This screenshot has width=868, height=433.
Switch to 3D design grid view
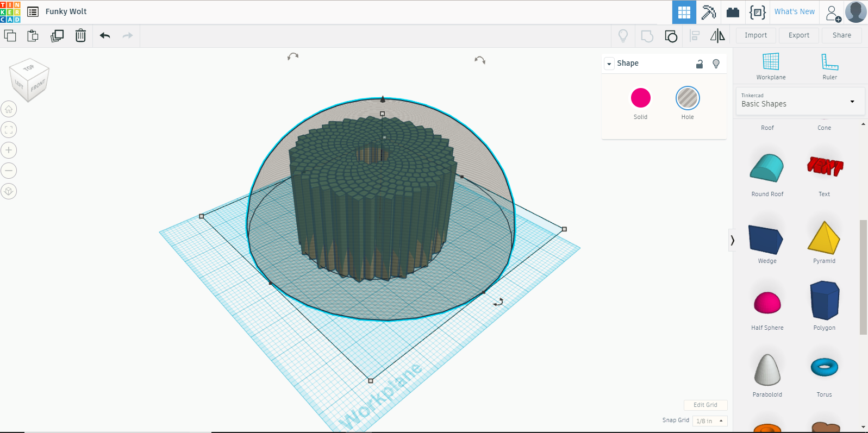(x=684, y=12)
